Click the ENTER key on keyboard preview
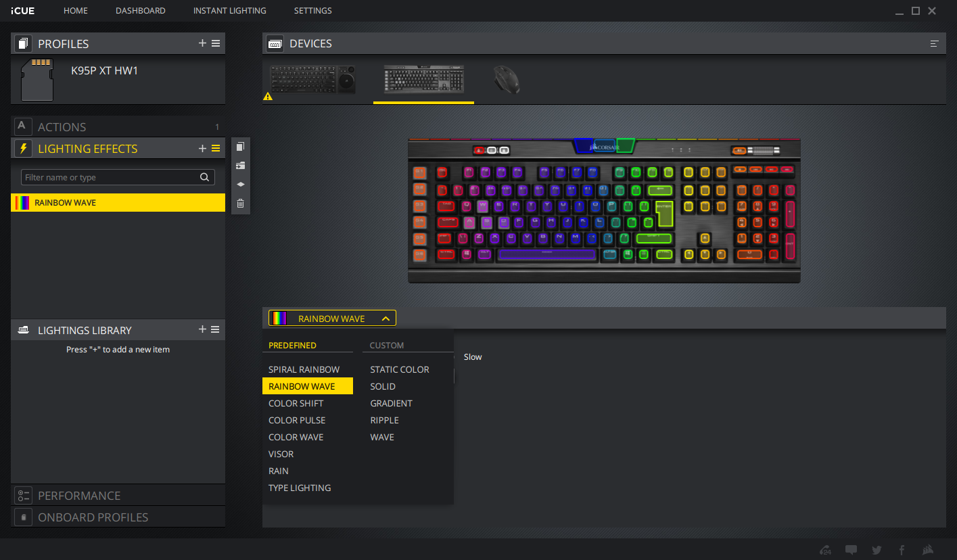Screen dimensions: 957x560 point(665,212)
